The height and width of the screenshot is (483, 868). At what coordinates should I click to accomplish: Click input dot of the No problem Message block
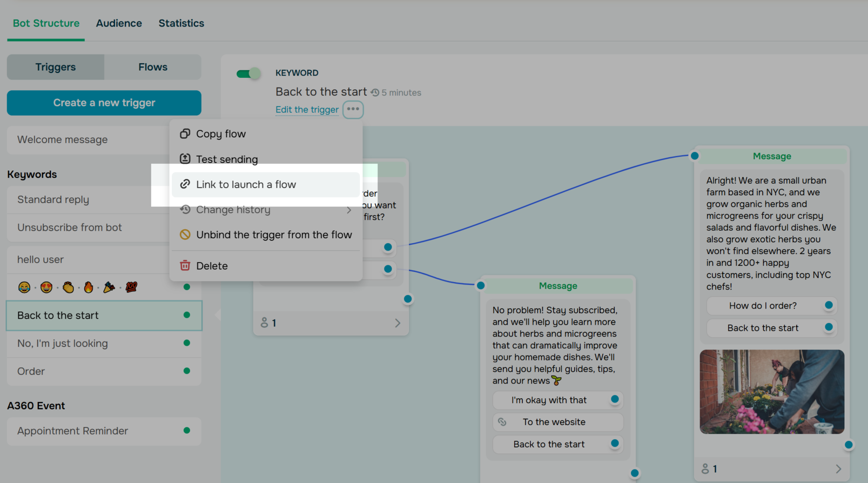tap(481, 285)
